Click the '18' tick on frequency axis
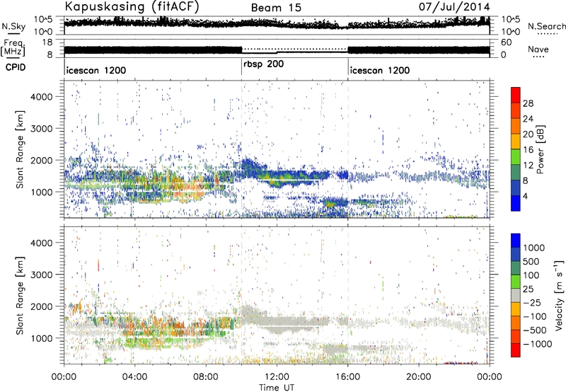The height and width of the screenshot is (392, 566). 47,42
